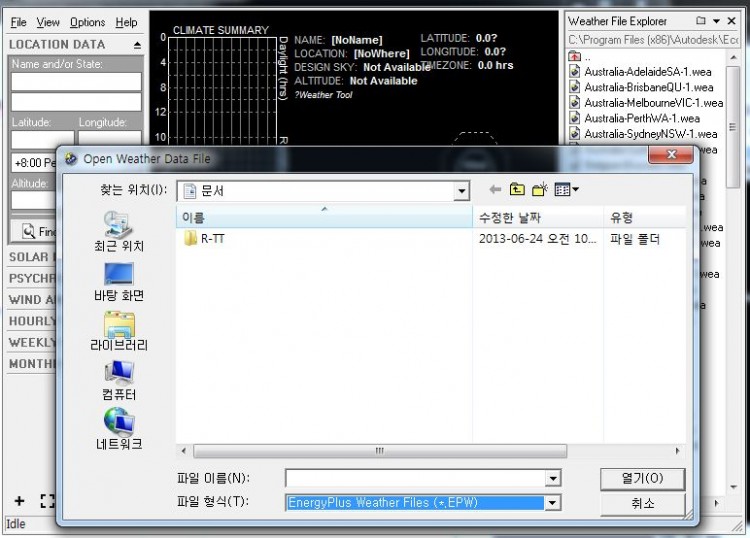Click the Open (열기) button
Image resolution: width=750 pixels, height=538 pixels.
[642, 478]
